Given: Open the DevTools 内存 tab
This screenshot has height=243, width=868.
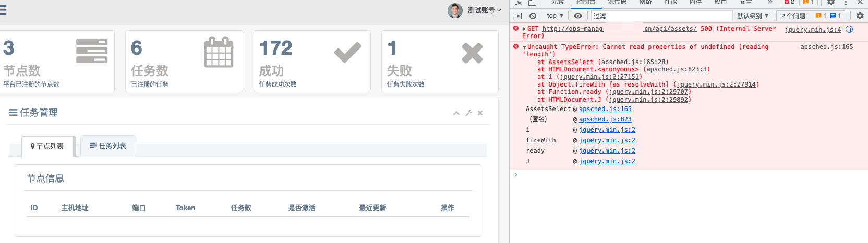Looking at the screenshot, I should click(695, 2).
